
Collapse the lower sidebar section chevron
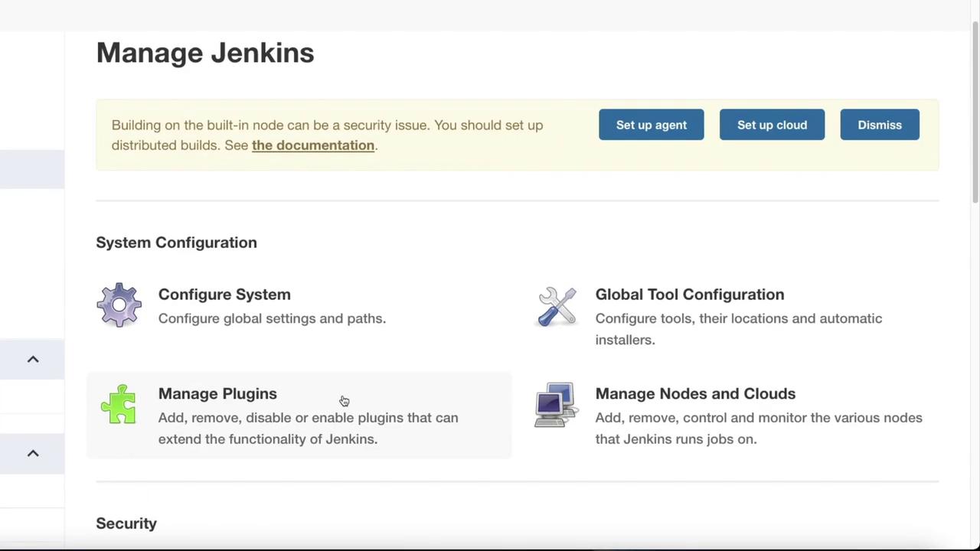33,453
